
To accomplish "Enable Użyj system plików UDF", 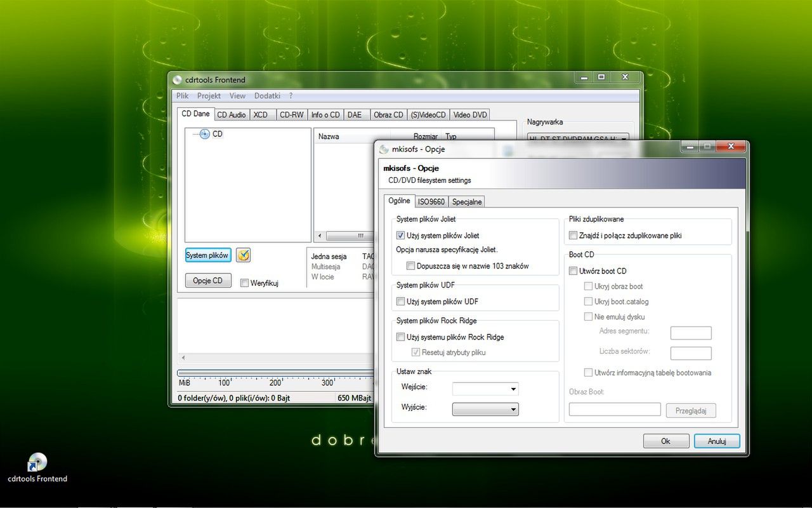I will (400, 302).
